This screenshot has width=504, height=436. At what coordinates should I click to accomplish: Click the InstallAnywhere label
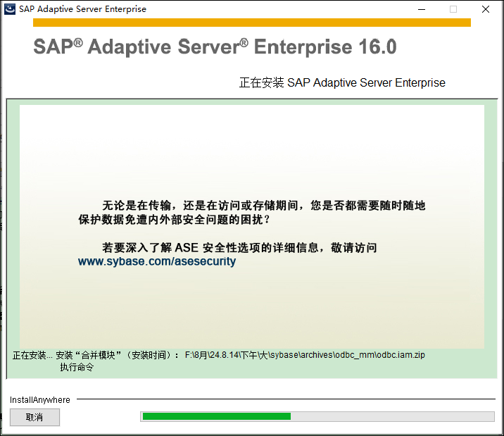40,400
